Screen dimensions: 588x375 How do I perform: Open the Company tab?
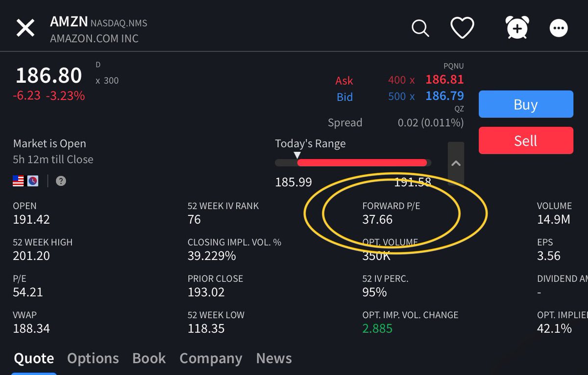click(211, 358)
